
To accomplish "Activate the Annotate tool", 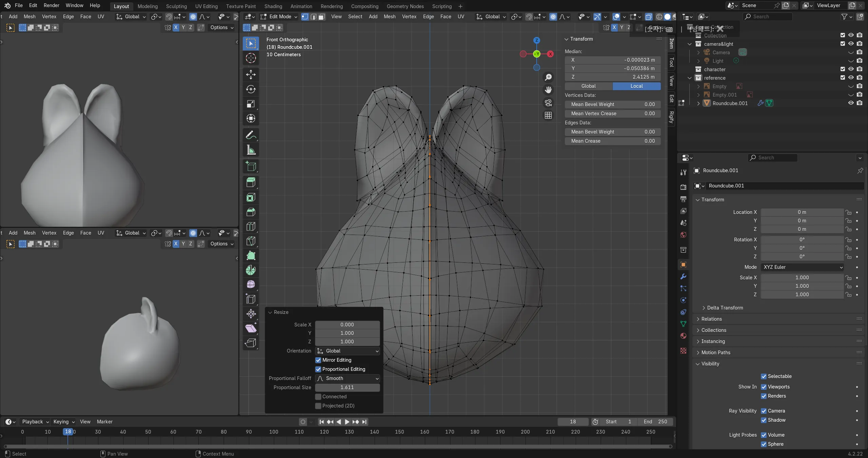I will (251, 135).
